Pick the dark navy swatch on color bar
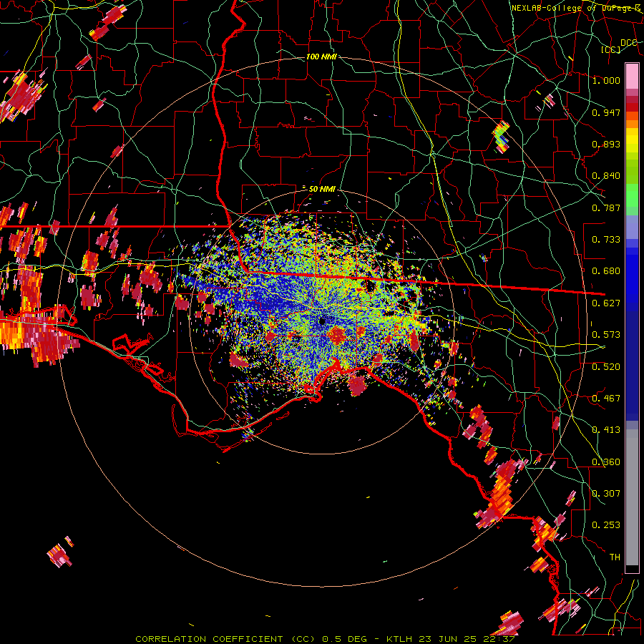Viewport: 644px width, 644px height. click(x=632, y=361)
